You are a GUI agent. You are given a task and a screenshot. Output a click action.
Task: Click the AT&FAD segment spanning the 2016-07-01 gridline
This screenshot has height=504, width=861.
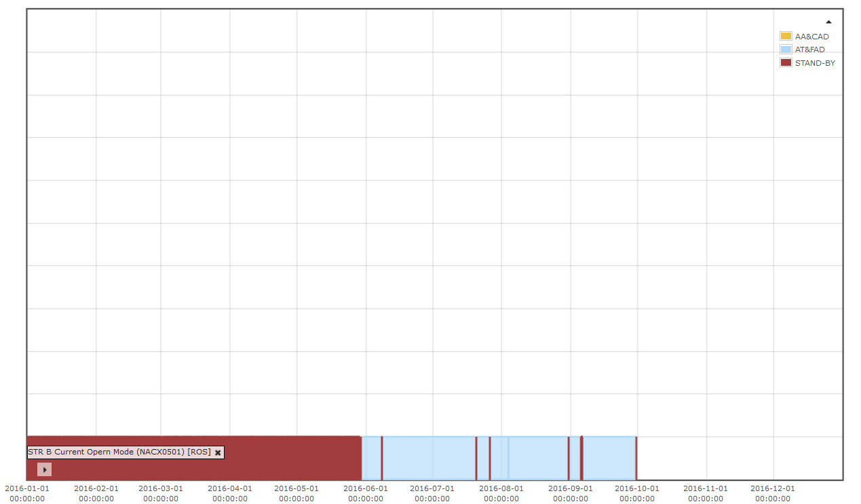click(429, 458)
